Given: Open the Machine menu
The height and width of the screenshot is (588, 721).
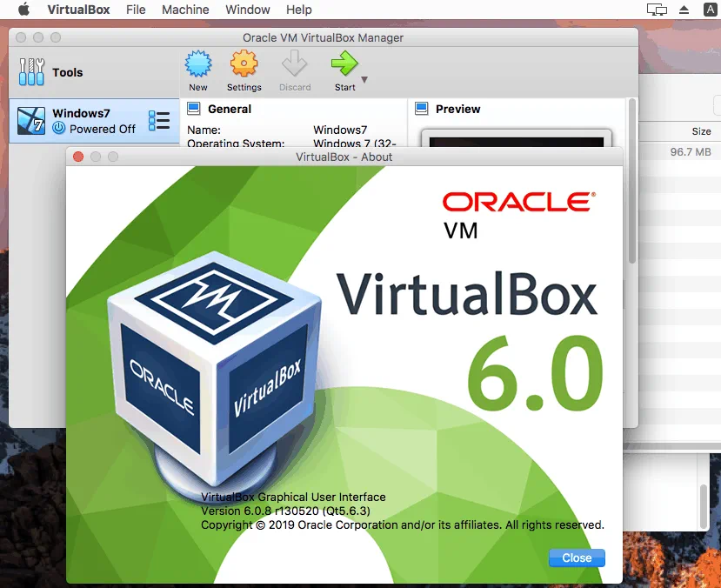Looking at the screenshot, I should click(185, 10).
